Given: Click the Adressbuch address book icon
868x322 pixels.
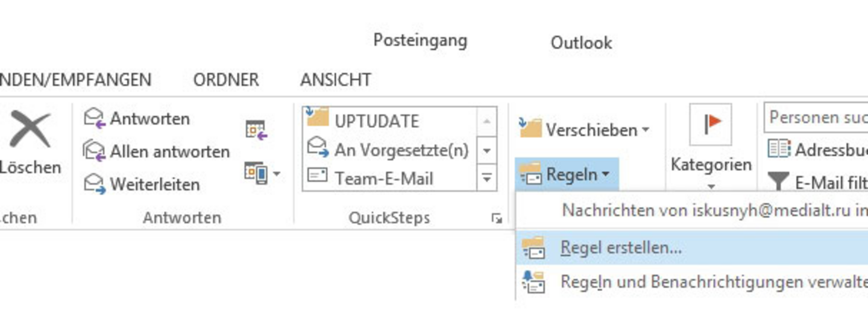Looking at the screenshot, I should 779,148.
